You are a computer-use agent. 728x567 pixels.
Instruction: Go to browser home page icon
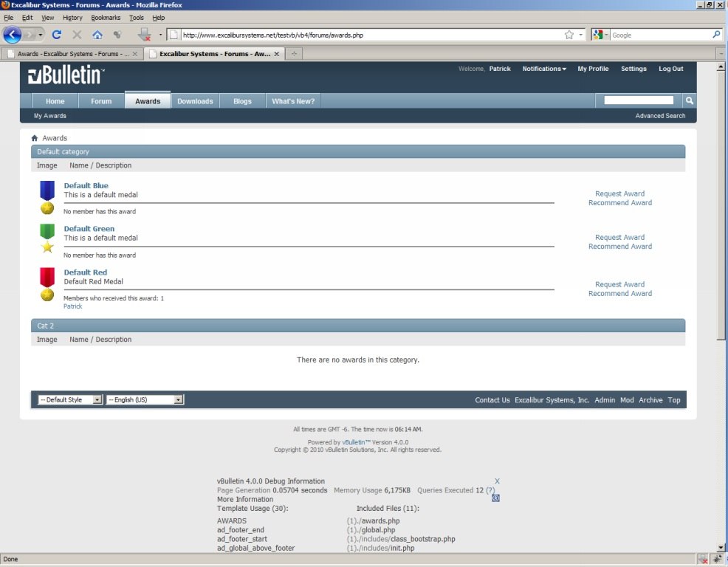click(x=97, y=35)
